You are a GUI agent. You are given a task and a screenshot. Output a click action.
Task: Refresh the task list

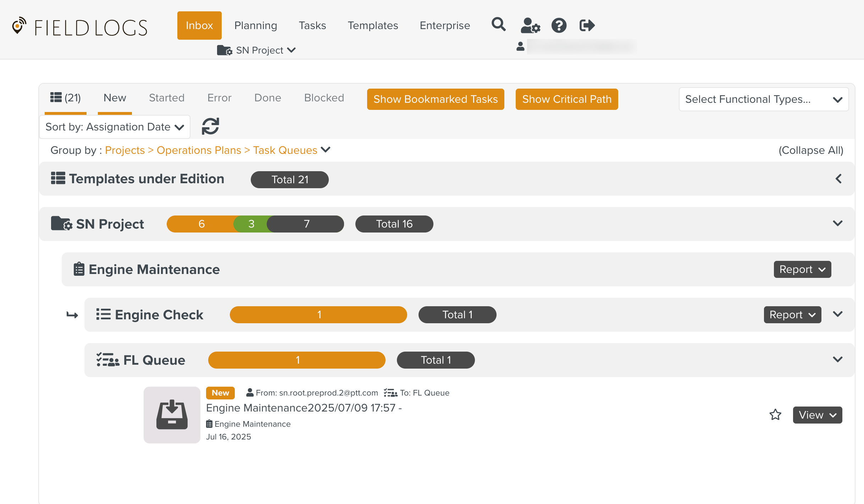tap(210, 127)
